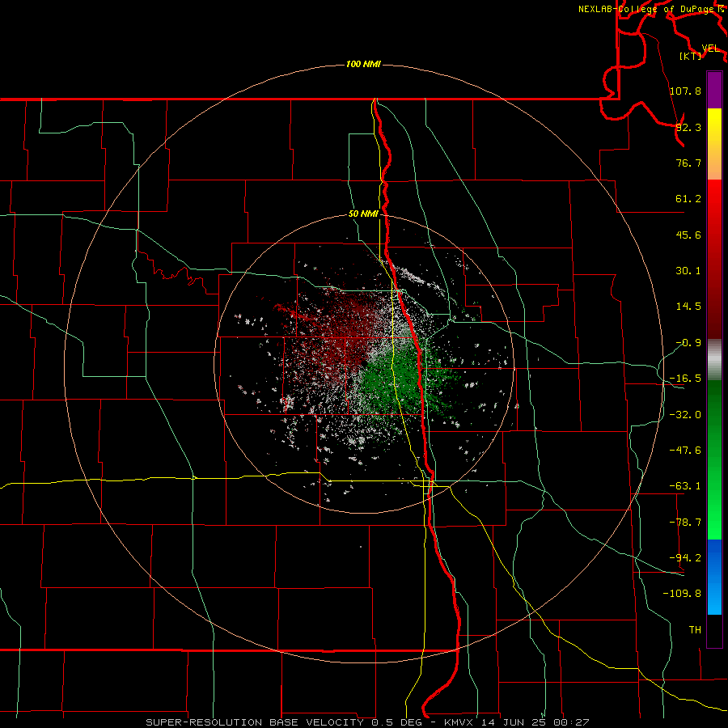Click the -0.9 velocity scale value
This screenshot has width=728, height=728.
coord(688,343)
